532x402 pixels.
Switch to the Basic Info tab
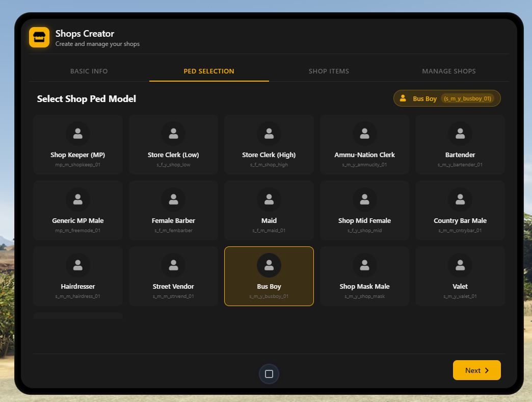point(89,71)
